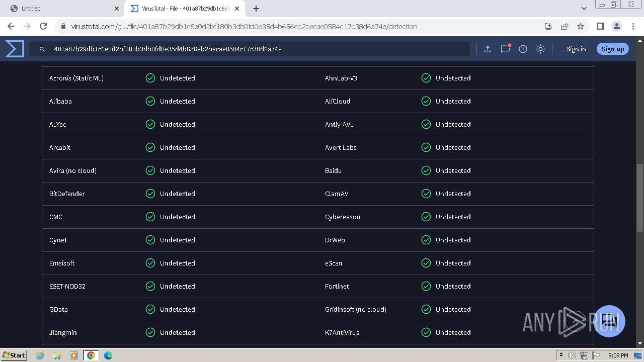Viewport: 644px width, 362px height.
Task: Reload the current page
Action: [43, 26]
